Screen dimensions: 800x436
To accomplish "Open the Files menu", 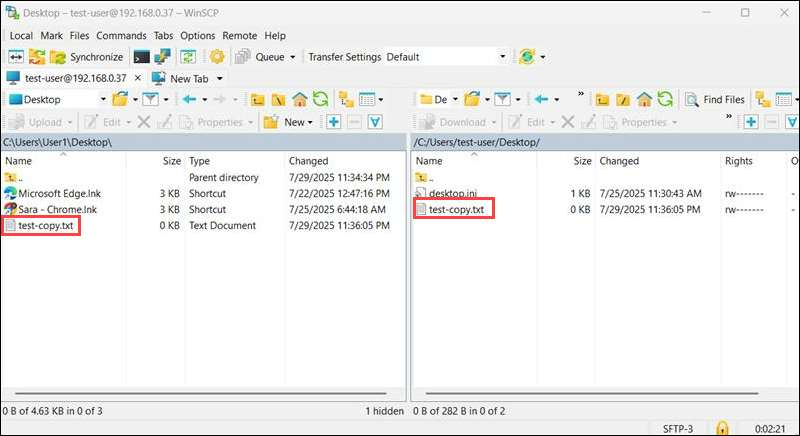I will click(x=79, y=36).
